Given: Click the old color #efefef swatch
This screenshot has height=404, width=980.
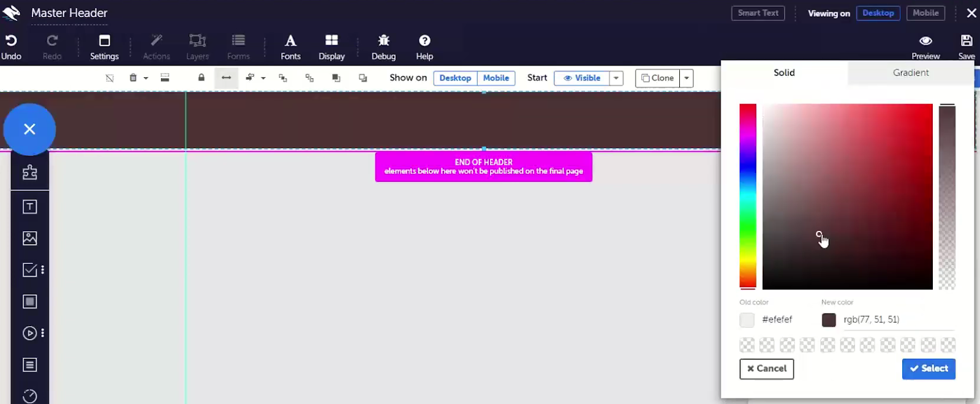Looking at the screenshot, I should [747, 320].
